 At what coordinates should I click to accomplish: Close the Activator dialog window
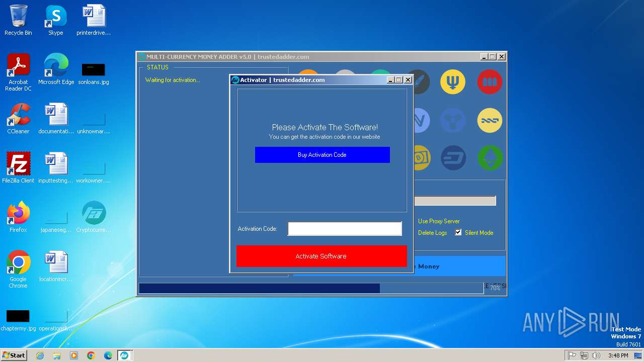coord(408,80)
